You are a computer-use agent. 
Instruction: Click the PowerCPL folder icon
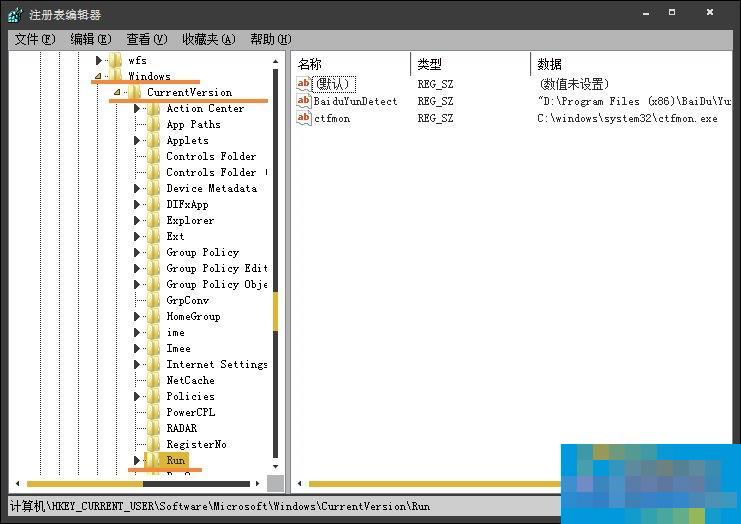154,412
